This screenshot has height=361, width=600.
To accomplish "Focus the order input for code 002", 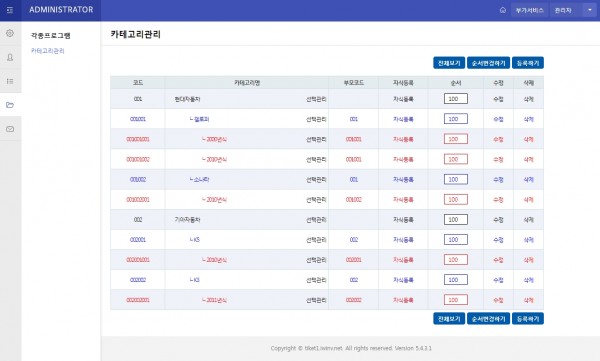I will pyautogui.click(x=456, y=219).
